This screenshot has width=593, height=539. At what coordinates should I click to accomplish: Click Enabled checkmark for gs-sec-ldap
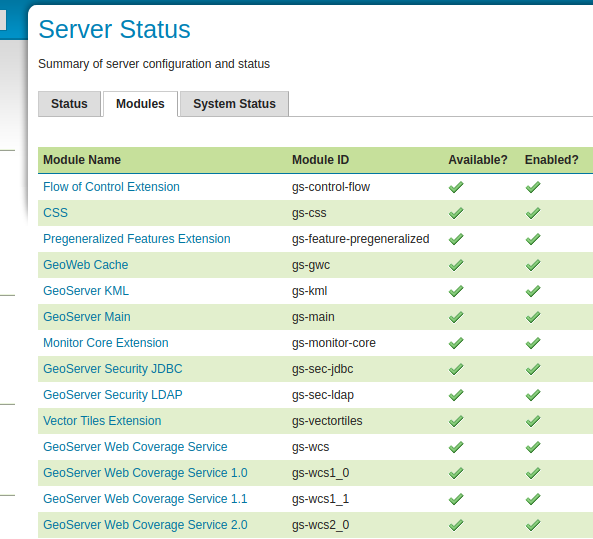[x=533, y=395]
